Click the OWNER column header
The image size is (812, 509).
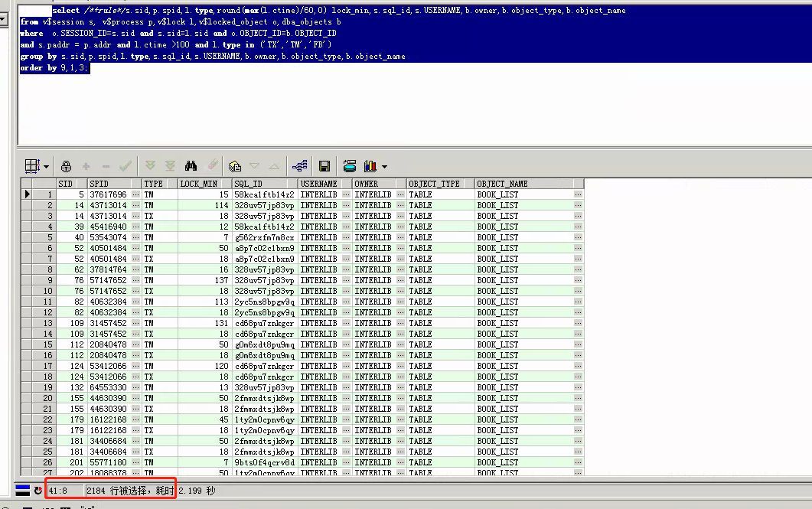(x=379, y=184)
